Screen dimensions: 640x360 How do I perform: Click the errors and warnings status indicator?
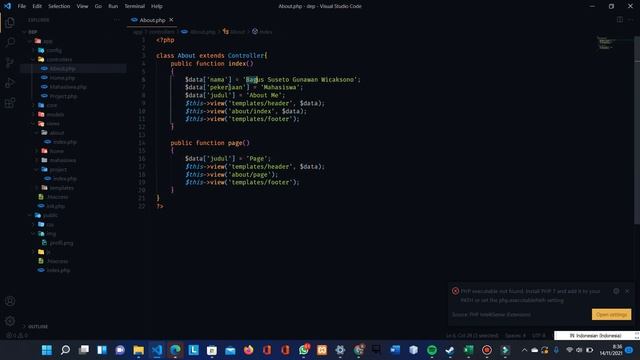coord(17,336)
